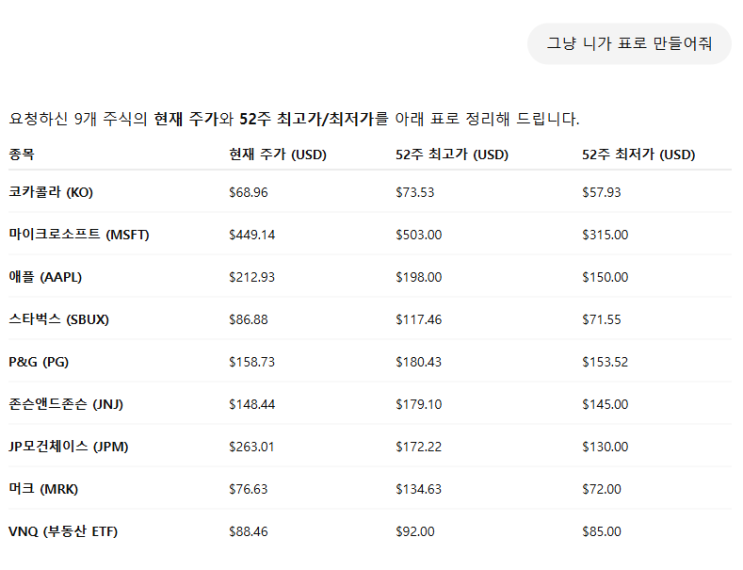Image resolution: width=743 pixels, height=570 pixels.
Task: Click MSFT 52-week high $503.00
Action: [418, 235]
